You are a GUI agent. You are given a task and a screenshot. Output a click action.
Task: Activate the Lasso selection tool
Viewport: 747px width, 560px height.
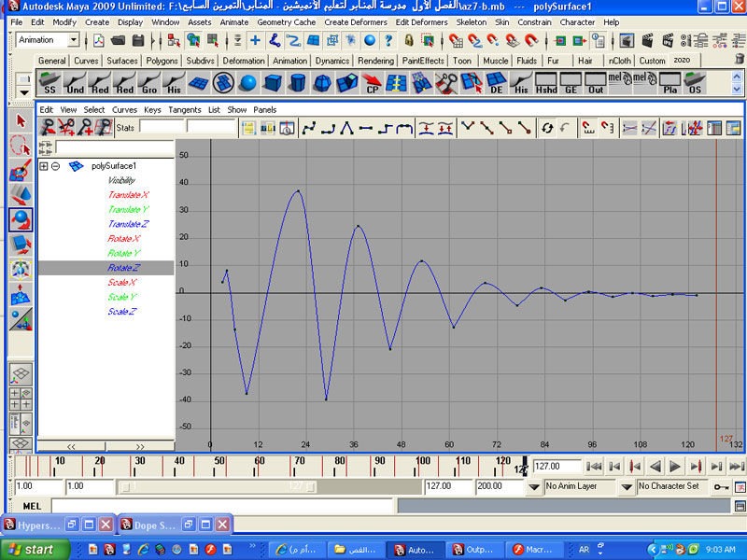[21, 146]
